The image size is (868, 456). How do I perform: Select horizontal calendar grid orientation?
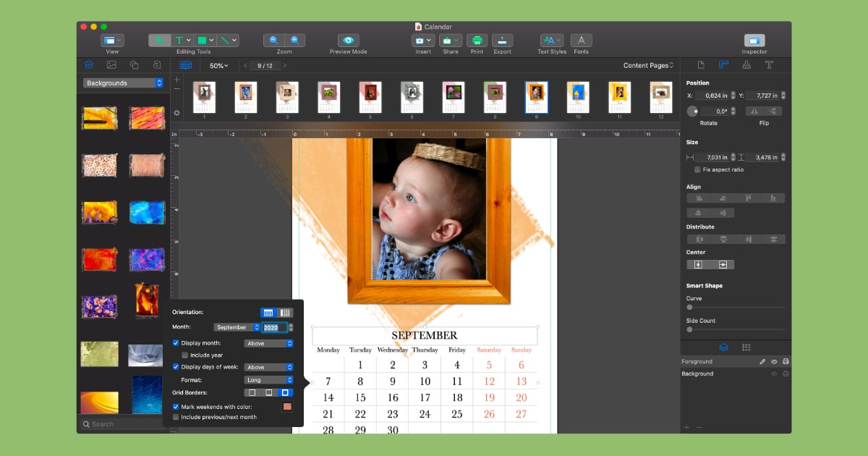coord(268,313)
